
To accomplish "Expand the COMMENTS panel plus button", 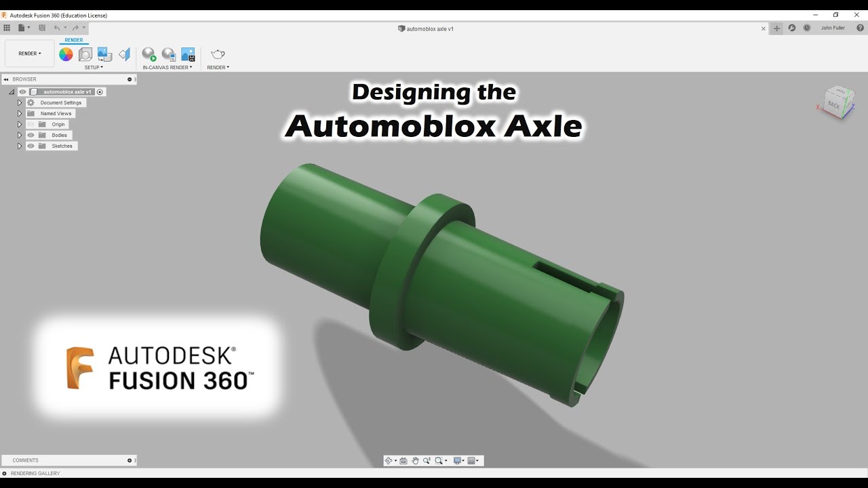I will (x=130, y=460).
